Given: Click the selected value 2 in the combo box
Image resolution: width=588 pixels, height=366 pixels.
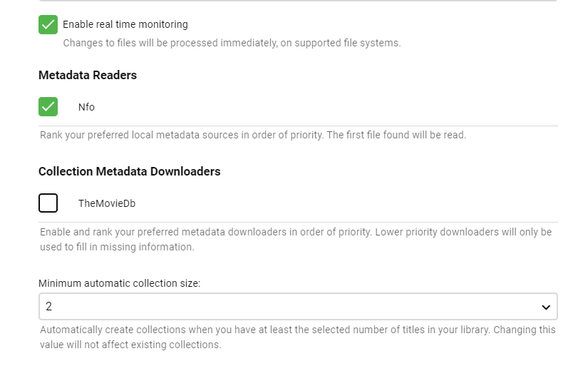Looking at the screenshot, I should [49, 307].
